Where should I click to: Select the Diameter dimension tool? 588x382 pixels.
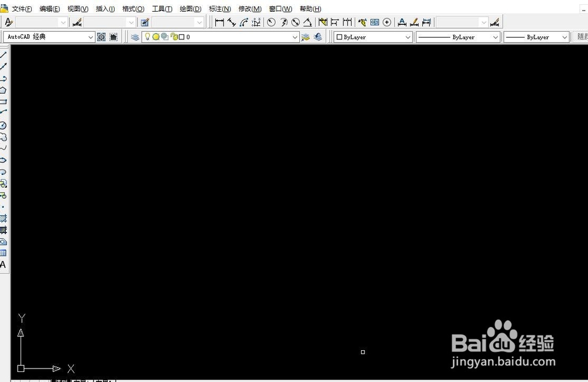[296, 22]
